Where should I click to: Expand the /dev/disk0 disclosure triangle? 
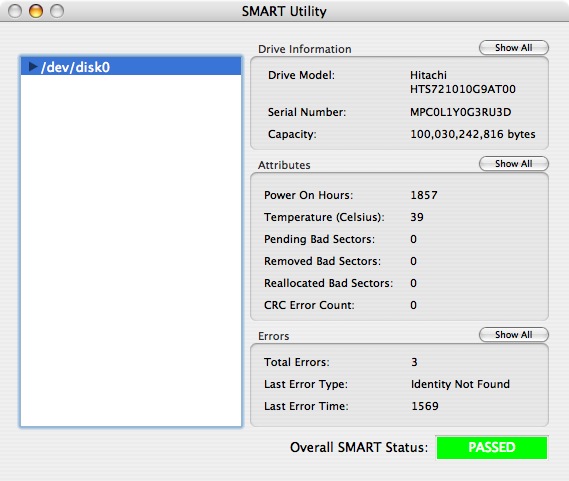click(x=33, y=67)
